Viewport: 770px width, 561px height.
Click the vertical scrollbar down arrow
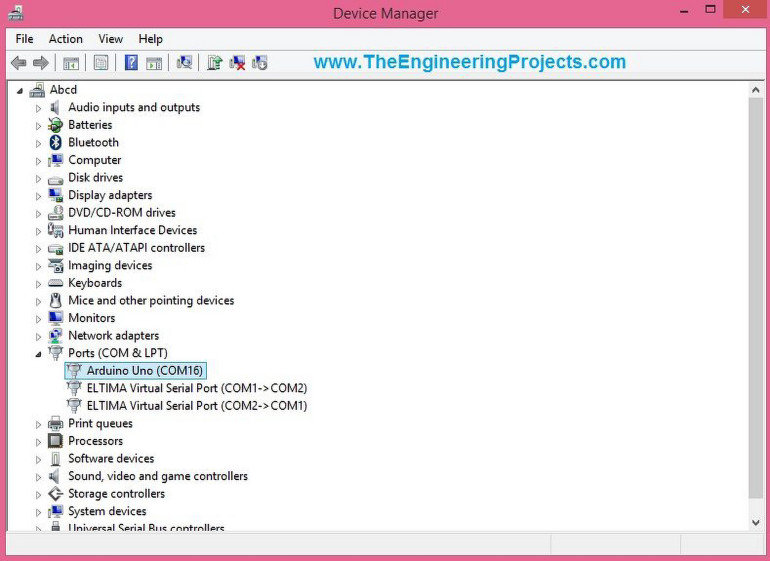coord(756,522)
